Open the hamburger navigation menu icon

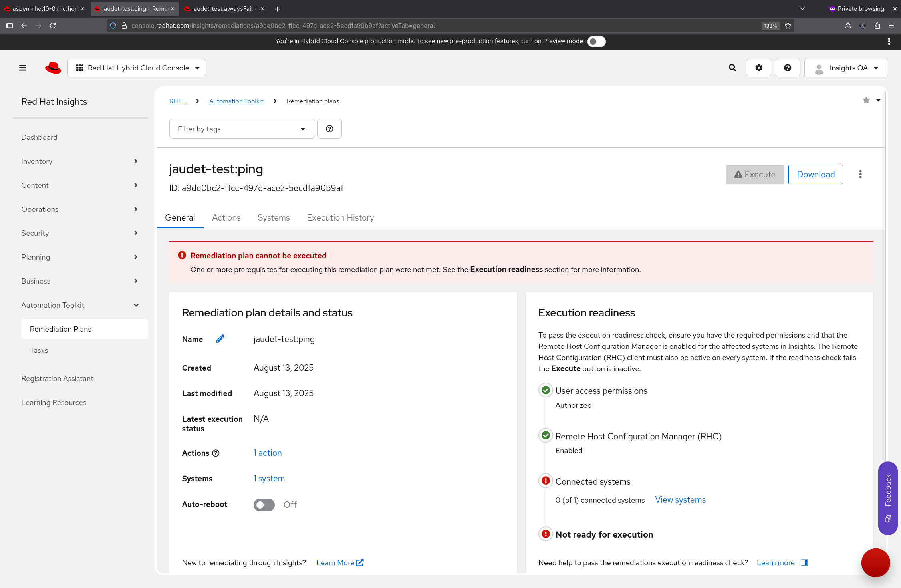(x=22, y=68)
